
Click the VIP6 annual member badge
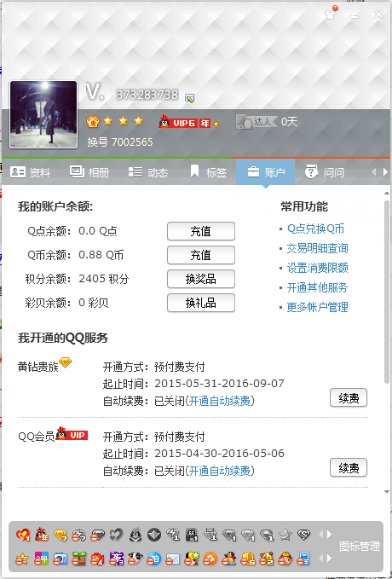(x=188, y=121)
